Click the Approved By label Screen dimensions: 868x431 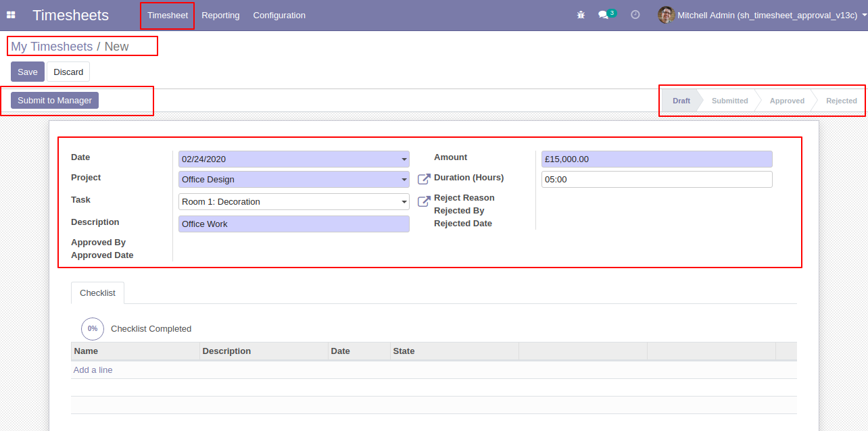click(x=99, y=243)
